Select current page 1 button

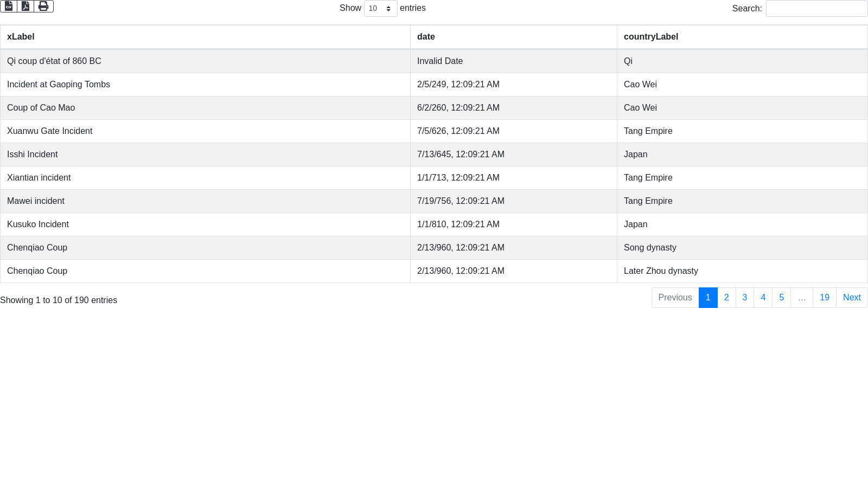point(708,298)
